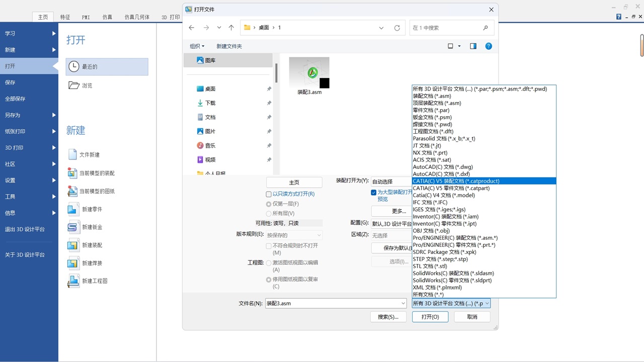The height and width of the screenshot is (362, 644).
Task: Open 当前模型的装配 icon
Action: coord(72,173)
